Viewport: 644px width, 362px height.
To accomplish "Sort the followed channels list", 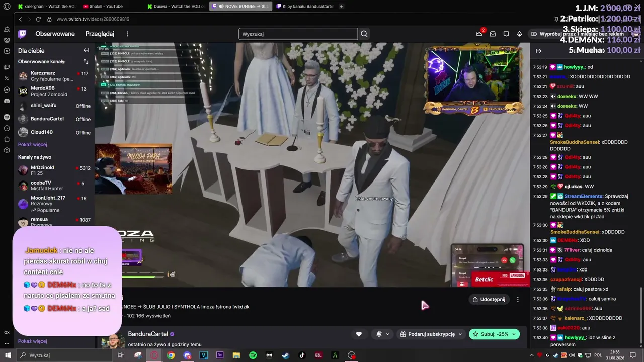I will point(86,61).
